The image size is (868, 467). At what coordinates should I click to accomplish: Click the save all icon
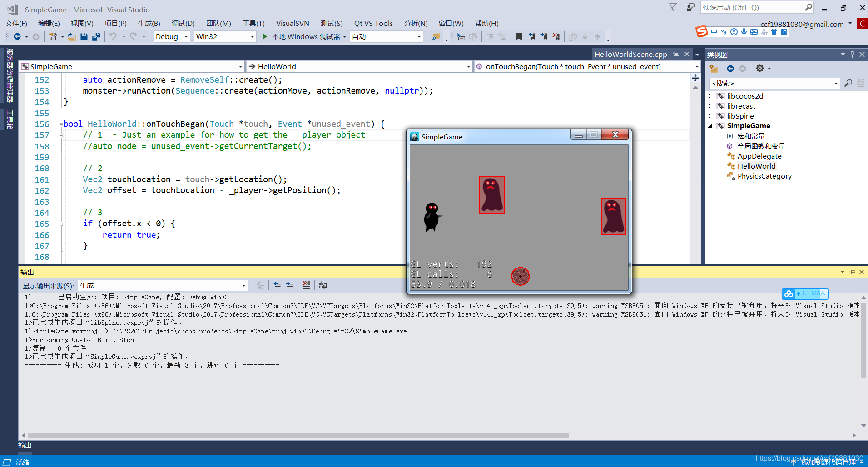pos(96,37)
